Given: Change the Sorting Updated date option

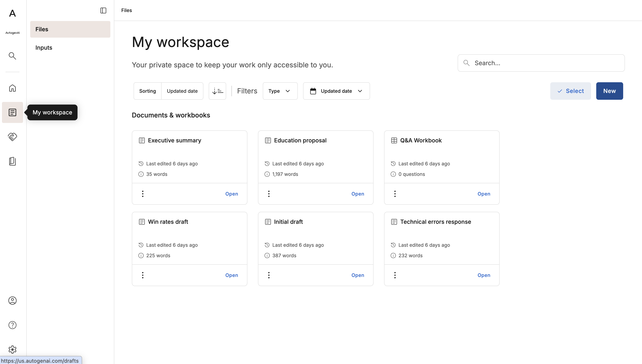Looking at the screenshot, I should [182, 91].
